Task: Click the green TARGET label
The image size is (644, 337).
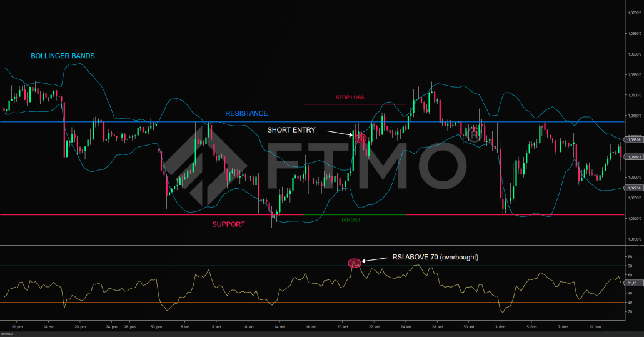Action: click(x=350, y=220)
